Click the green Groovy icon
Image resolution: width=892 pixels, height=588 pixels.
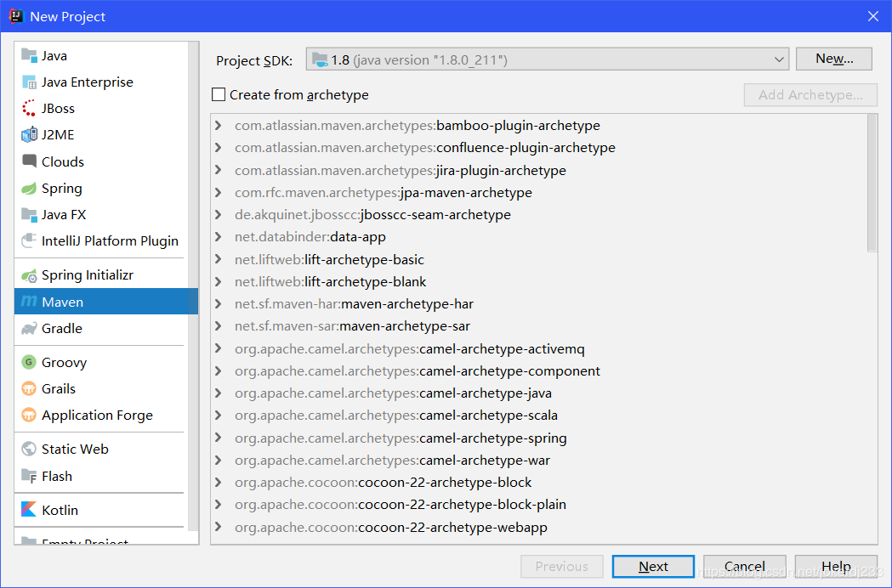pyautogui.click(x=29, y=362)
